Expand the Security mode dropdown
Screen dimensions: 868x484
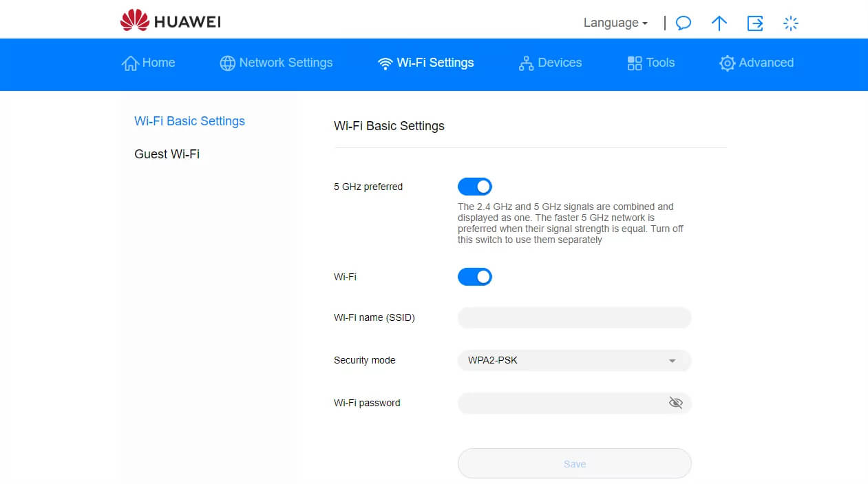click(x=573, y=360)
